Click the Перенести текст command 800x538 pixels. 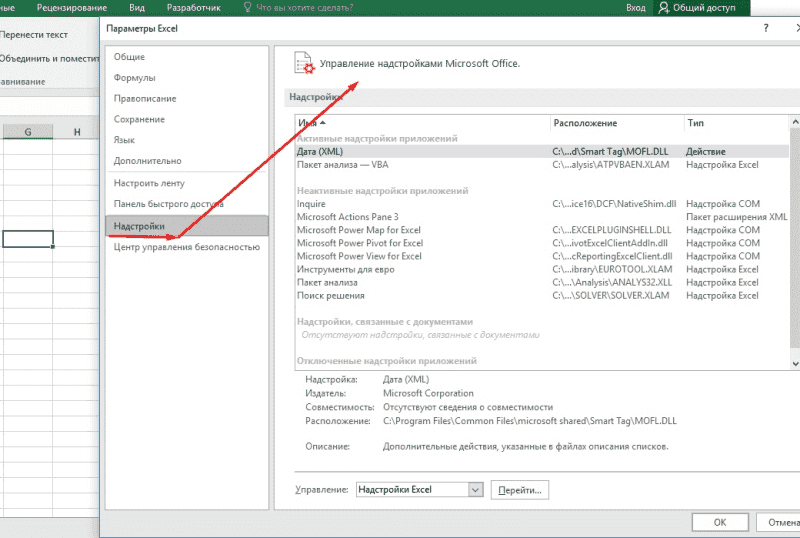coord(34,35)
